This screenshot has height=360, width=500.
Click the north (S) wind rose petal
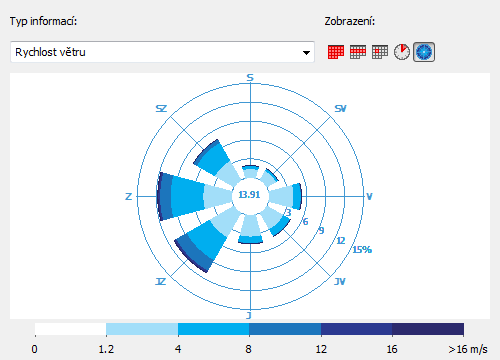250,172
